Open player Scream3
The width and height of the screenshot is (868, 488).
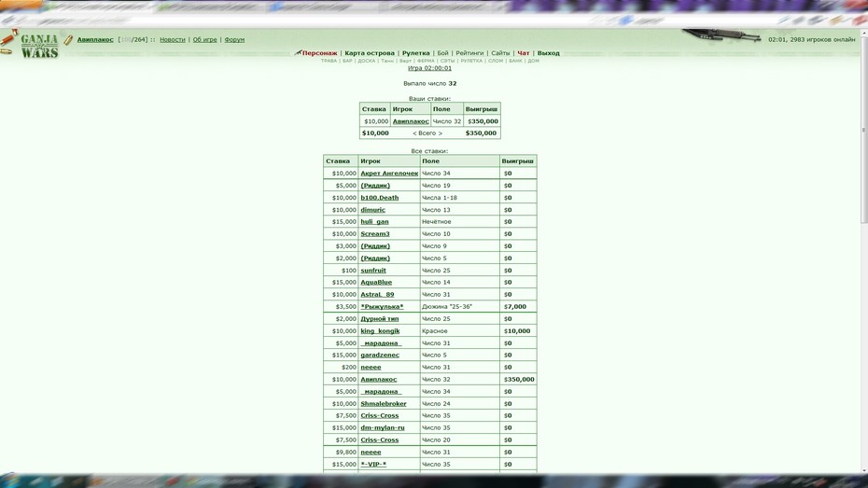[375, 234]
